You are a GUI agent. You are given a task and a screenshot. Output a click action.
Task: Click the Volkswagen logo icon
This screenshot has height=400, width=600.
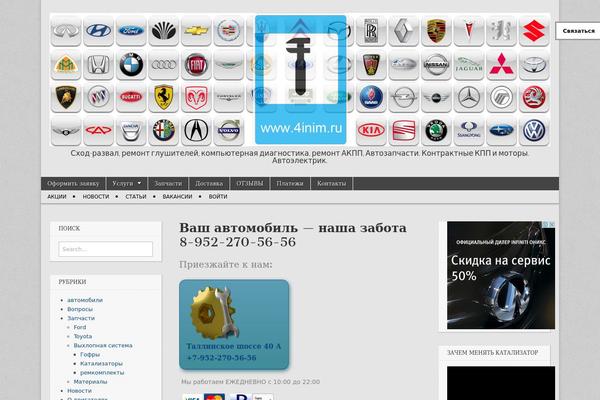click(x=534, y=131)
